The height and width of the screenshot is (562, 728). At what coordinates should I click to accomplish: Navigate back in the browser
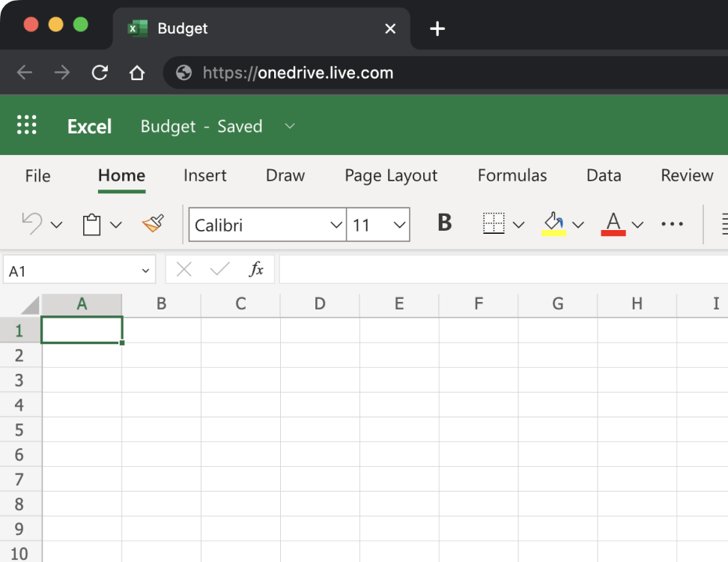25,73
